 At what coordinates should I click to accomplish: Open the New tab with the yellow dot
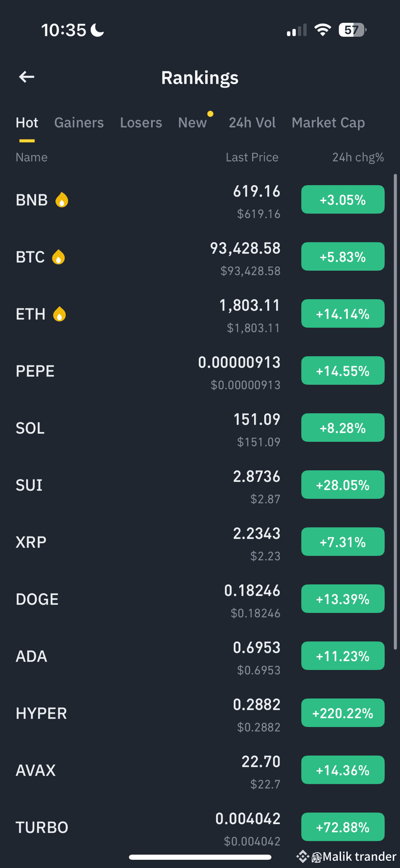[x=193, y=123]
